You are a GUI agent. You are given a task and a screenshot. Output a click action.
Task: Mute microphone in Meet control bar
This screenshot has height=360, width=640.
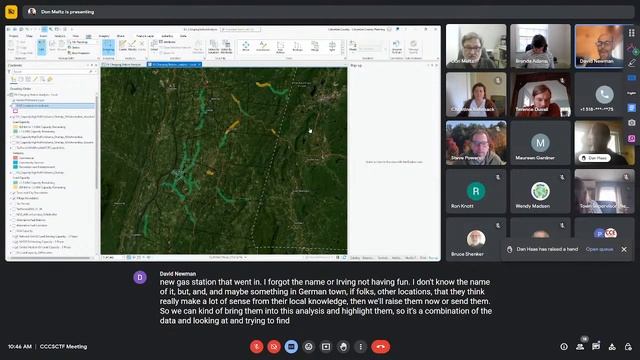[x=256, y=347]
